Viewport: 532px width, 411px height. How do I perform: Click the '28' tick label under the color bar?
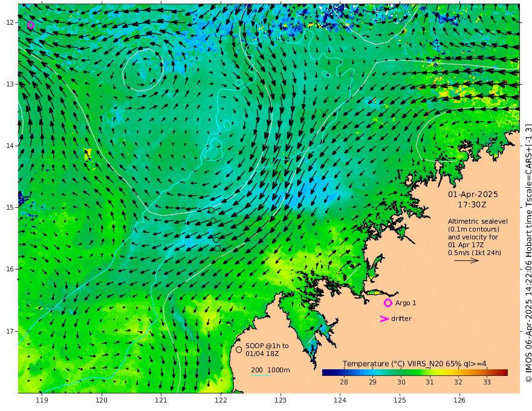[344, 382]
